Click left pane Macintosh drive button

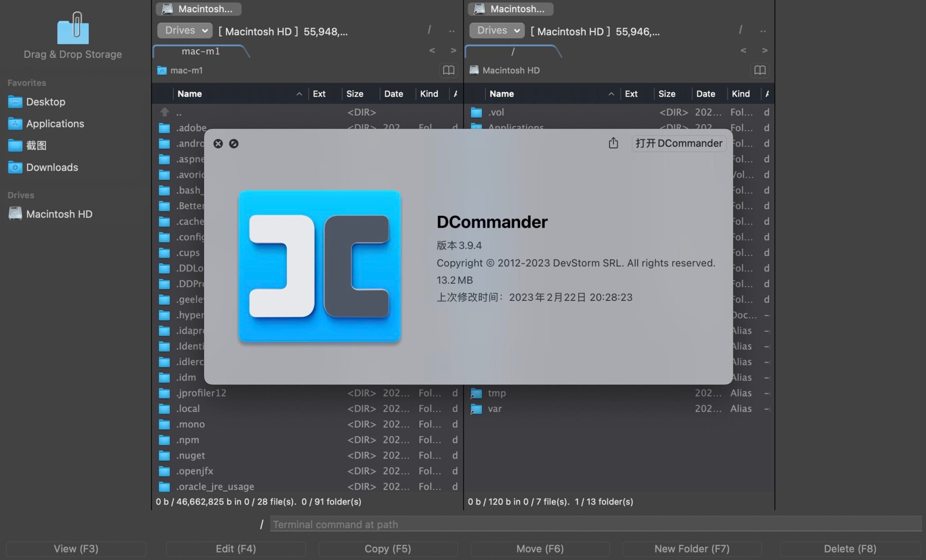point(199,9)
